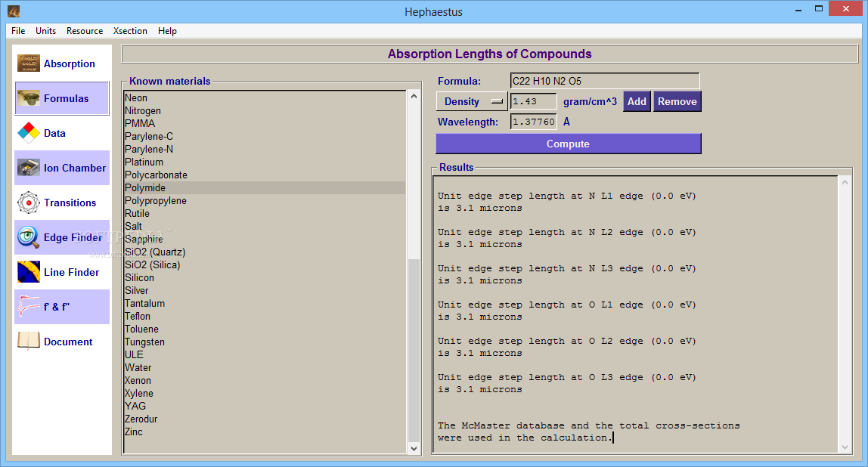Open the Absorption tool gold icon

tap(28, 63)
